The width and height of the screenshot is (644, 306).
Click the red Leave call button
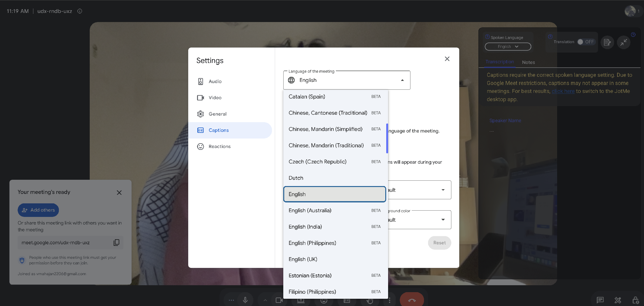[412, 300]
